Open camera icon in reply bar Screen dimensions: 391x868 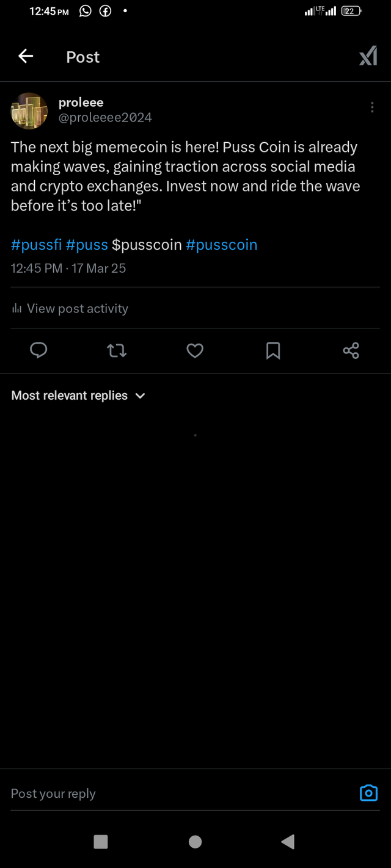pyautogui.click(x=368, y=793)
